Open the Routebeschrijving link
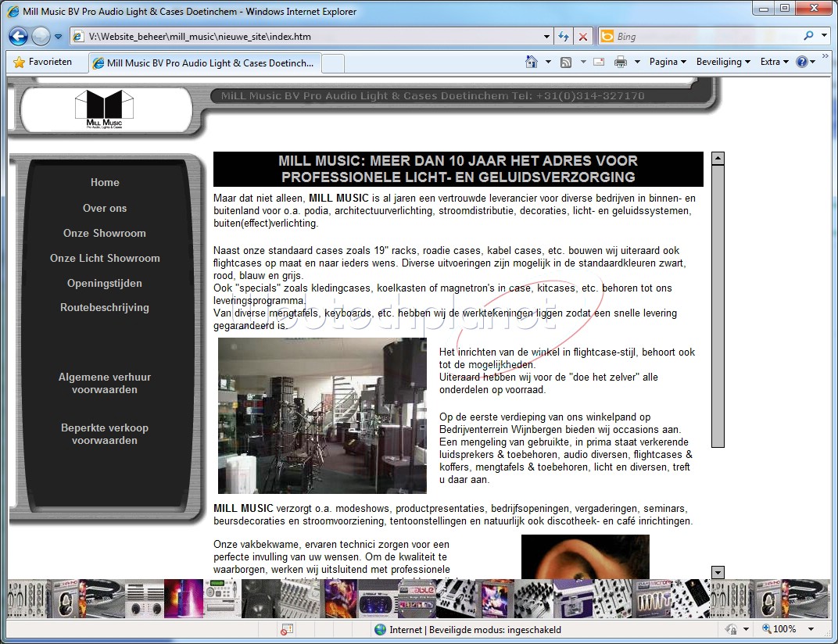Screen dimensions: 838x644 click(x=105, y=307)
